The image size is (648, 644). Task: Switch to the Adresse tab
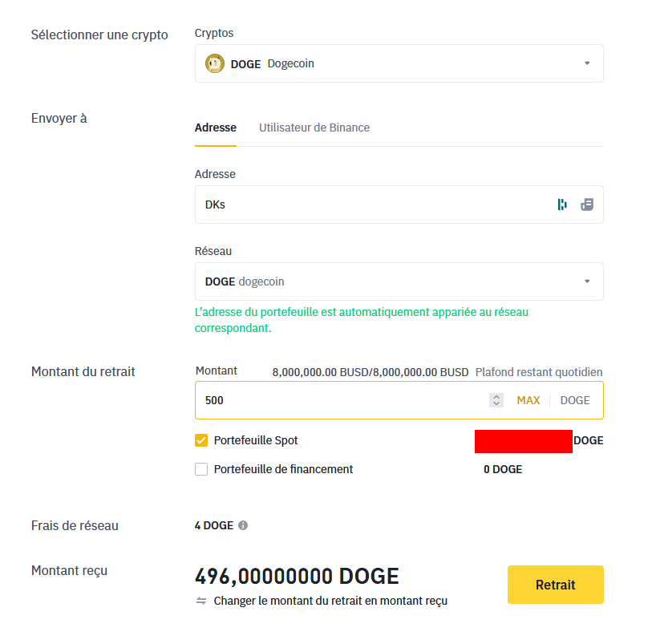216,128
